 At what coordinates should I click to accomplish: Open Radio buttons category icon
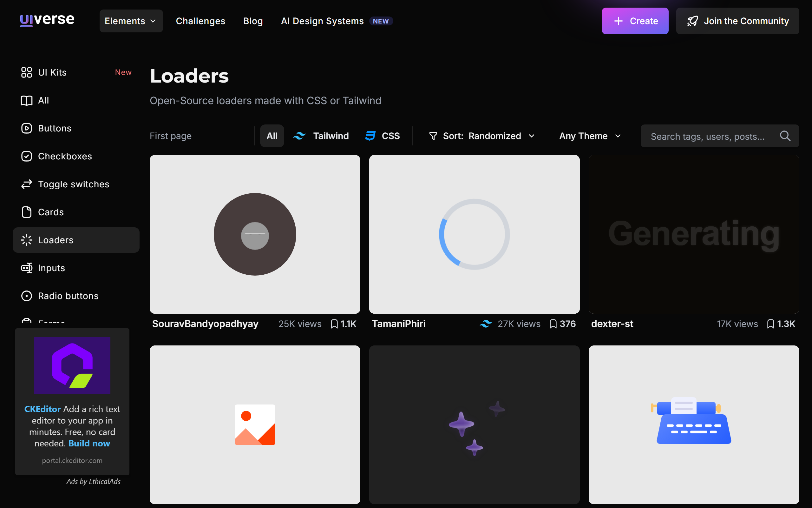point(27,296)
